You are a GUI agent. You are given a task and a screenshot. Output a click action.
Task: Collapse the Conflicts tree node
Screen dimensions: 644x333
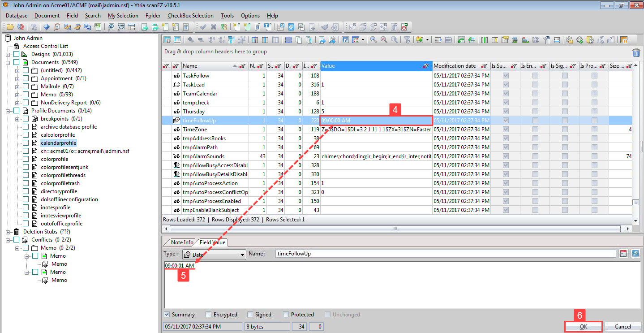point(8,240)
